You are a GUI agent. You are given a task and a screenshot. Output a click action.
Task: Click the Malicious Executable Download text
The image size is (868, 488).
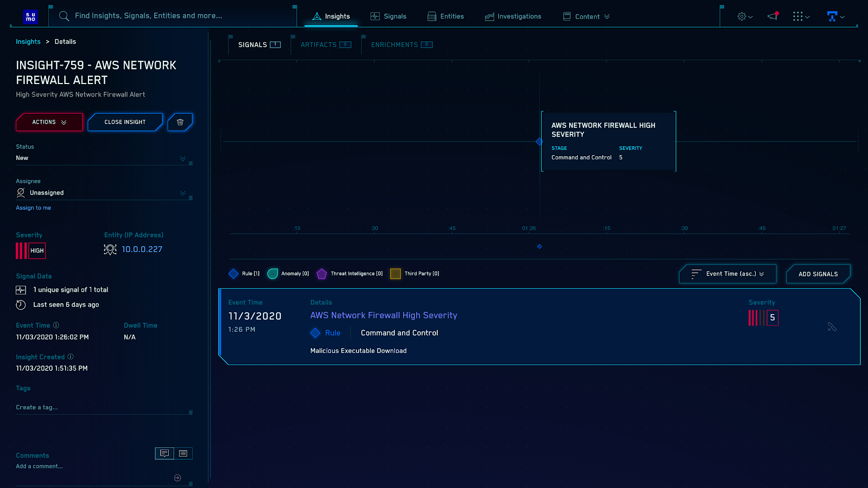point(359,351)
